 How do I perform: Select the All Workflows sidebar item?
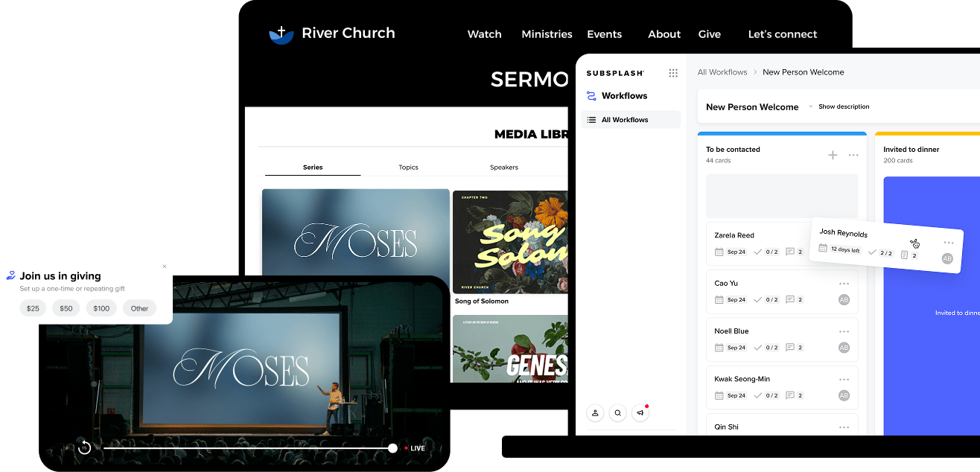pyautogui.click(x=631, y=120)
